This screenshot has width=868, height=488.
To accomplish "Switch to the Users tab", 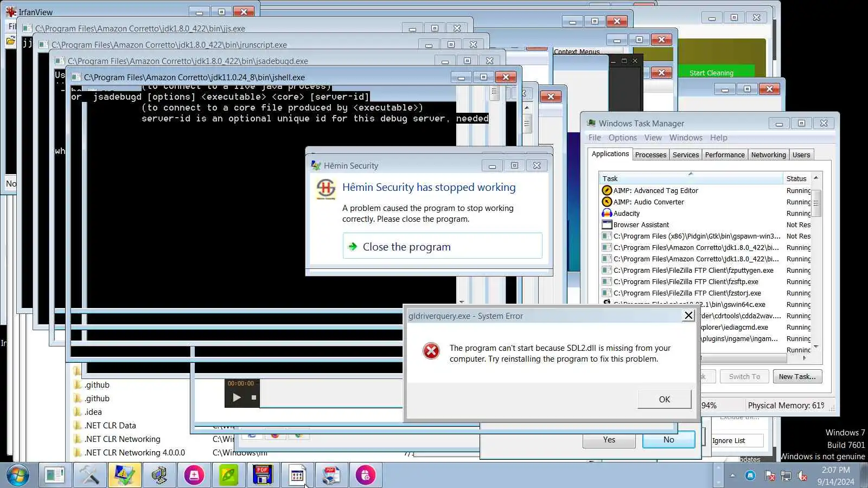I will tap(801, 155).
